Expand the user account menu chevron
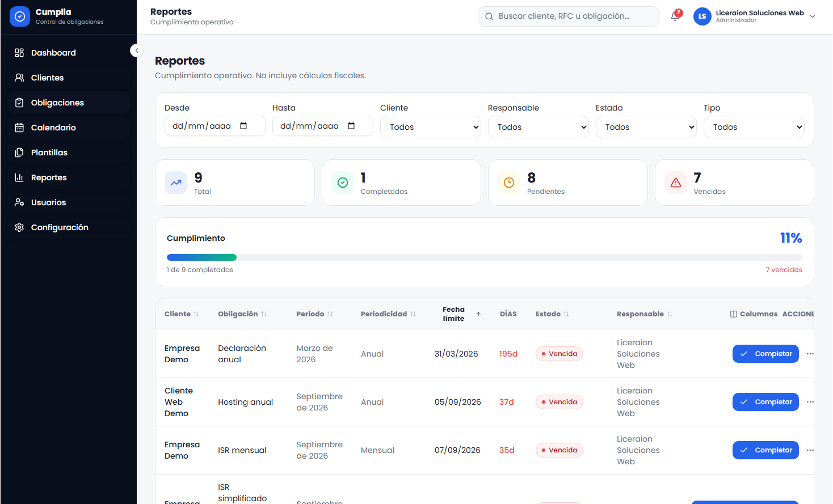This screenshot has width=833, height=504. 813,16
